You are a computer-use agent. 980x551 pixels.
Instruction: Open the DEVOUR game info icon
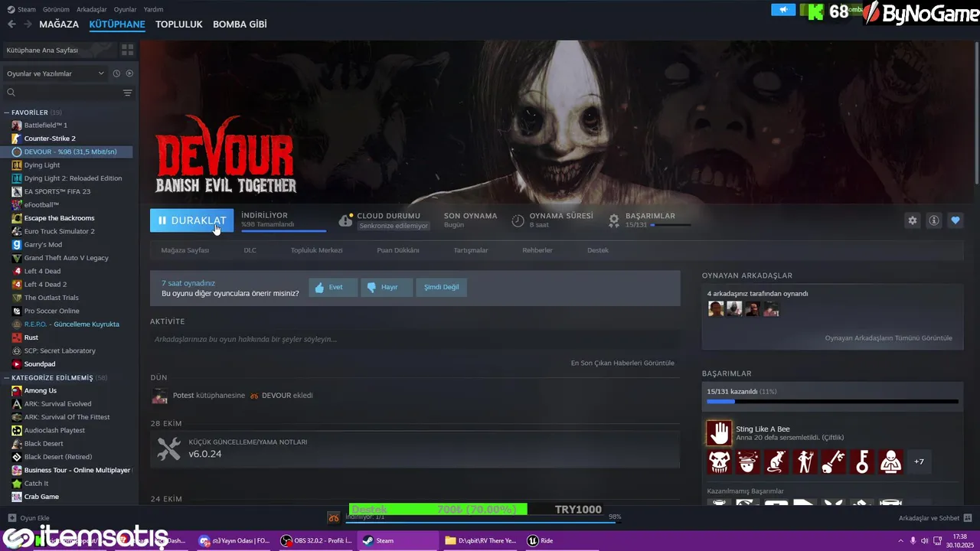pyautogui.click(x=933, y=220)
